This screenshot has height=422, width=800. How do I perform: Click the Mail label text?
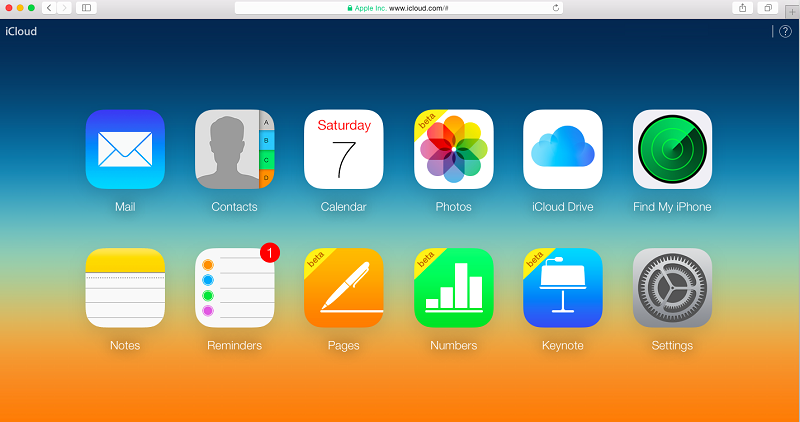(x=125, y=207)
